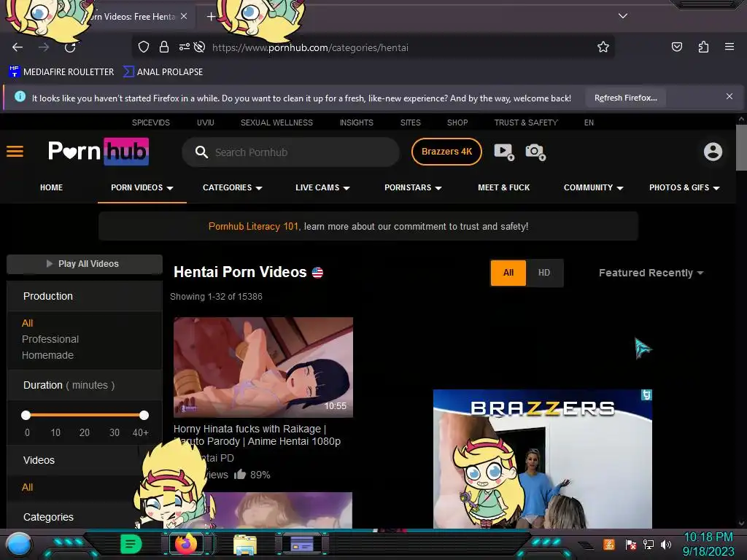Open the TRUST & SAFETY top link
This screenshot has height=560, width=747.
coord(526,122)
